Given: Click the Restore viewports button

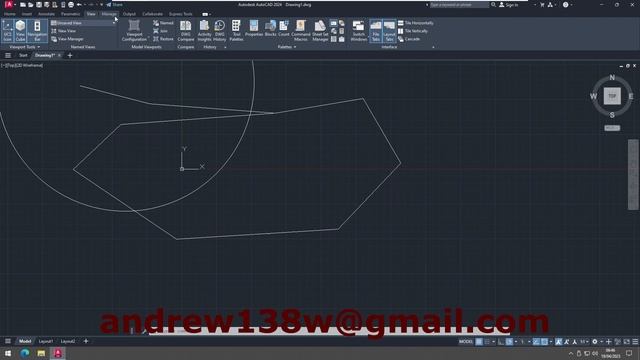Looking at the screenshot, I should tap(163, 39).
